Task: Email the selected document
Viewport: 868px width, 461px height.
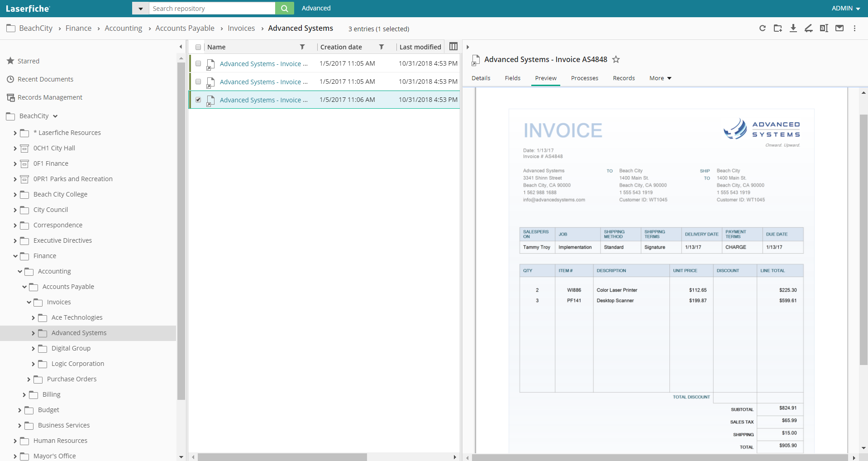Action: [x=839, y=28]
